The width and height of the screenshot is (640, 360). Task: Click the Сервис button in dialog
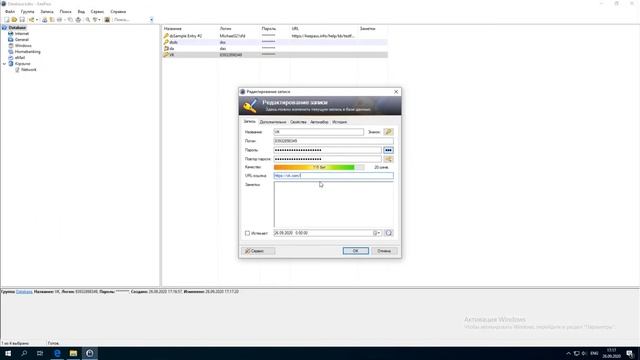pos(258,251)
